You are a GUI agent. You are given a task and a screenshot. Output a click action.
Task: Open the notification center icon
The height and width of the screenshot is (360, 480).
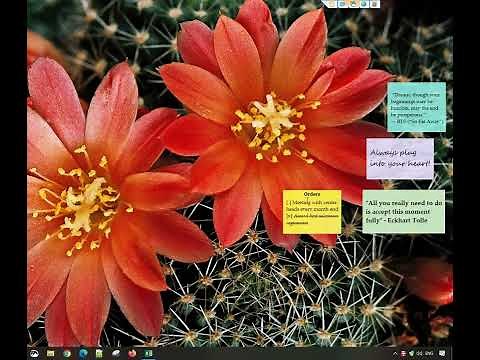(x=442, y=353)
